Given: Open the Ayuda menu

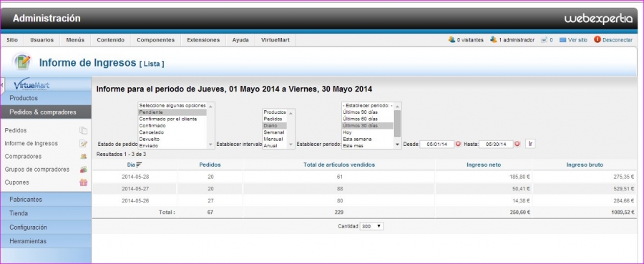Looking at the screenshot, I should point(240,40).
